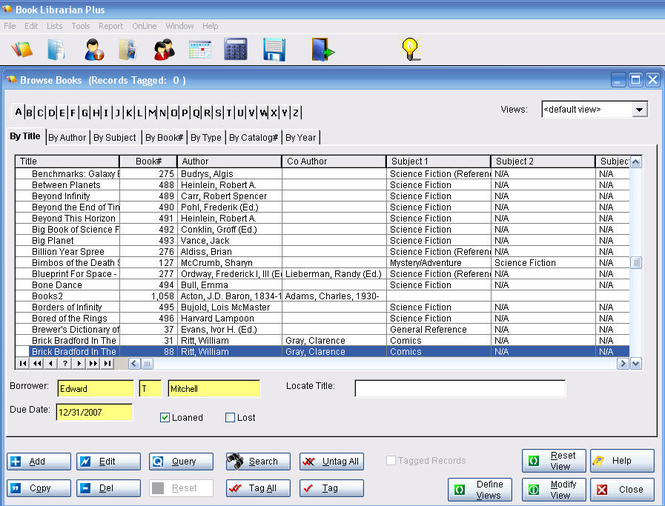Go to last record navigation arrow
Image resolution: width=665 pixels, height=506 pixels.
pos(107,363)
